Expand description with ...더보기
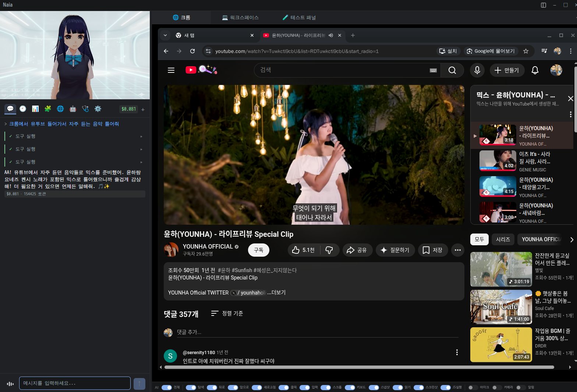The height and width of the screenshot is (392, 577). [276, 293]
